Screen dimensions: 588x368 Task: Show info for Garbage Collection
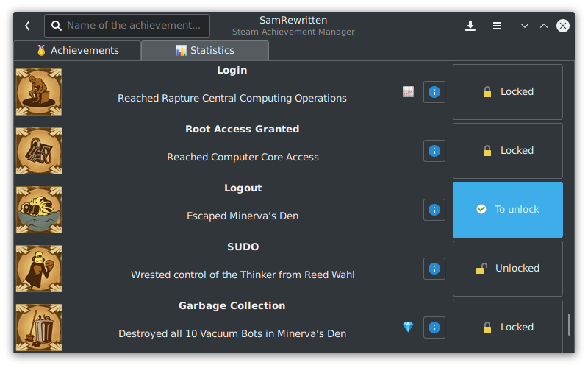[434, 328]
